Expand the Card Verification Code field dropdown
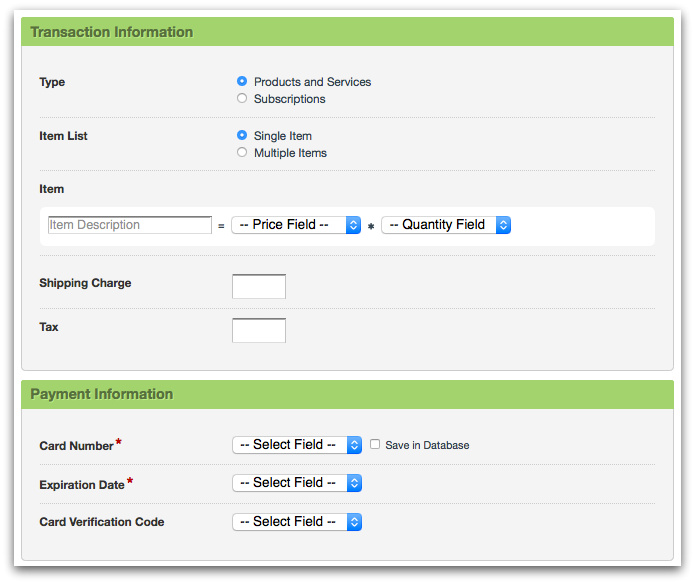695x584 pixels. click(x=297, y=522)
